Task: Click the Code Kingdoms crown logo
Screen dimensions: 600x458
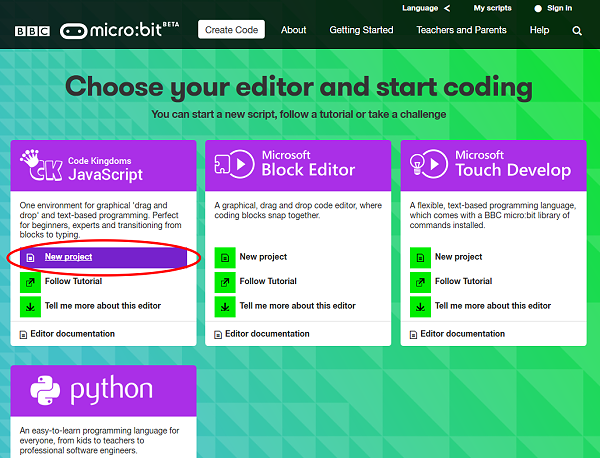Action: tap(41, 165)
